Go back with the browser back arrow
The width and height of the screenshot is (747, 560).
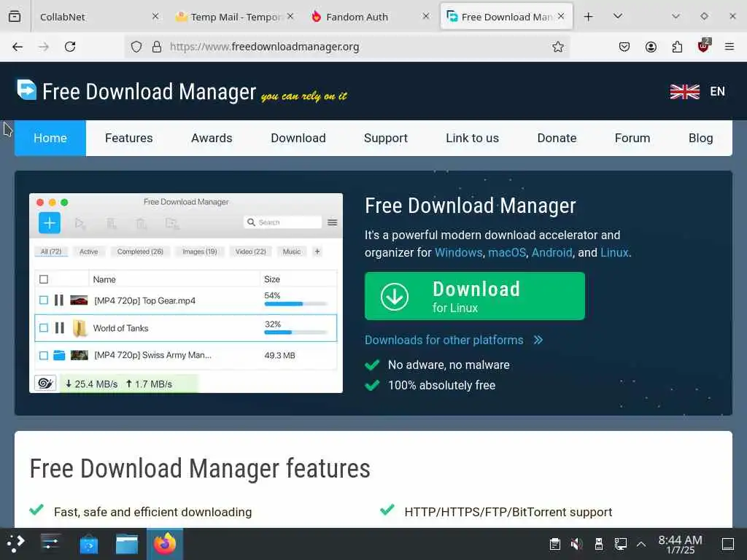pyautogui.click(x=18, y=47)
